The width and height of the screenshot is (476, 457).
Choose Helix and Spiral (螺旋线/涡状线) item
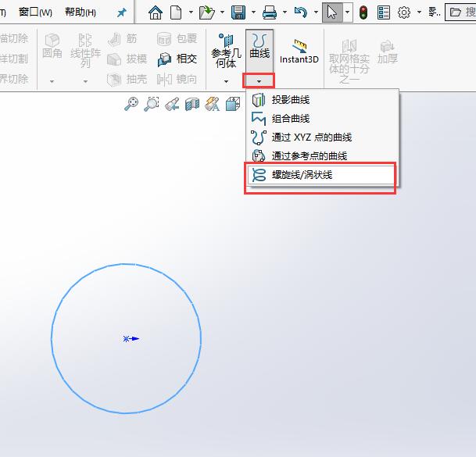click(x=321, y=175)
